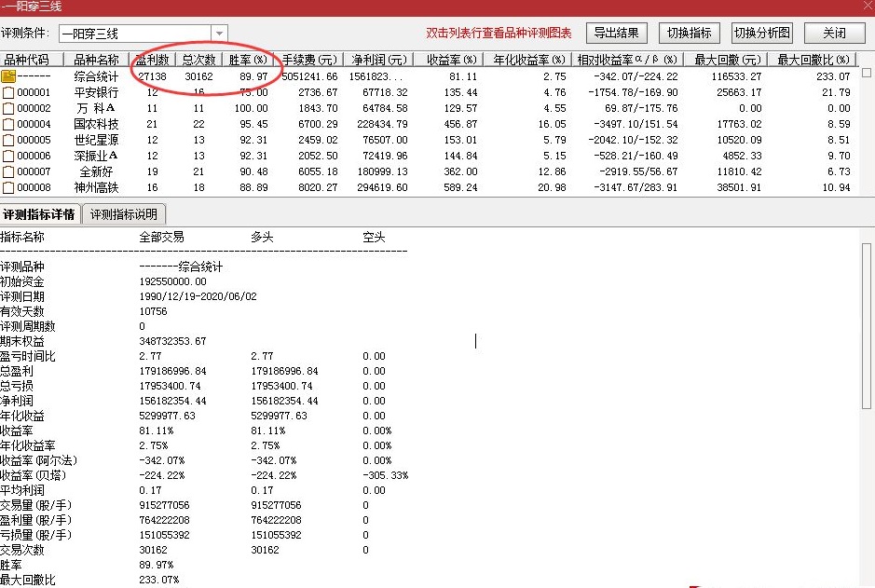875x588 pixels.
Task: Click the date range 1990/12/19-2020/06/02
Action: (x=198, y=296)
